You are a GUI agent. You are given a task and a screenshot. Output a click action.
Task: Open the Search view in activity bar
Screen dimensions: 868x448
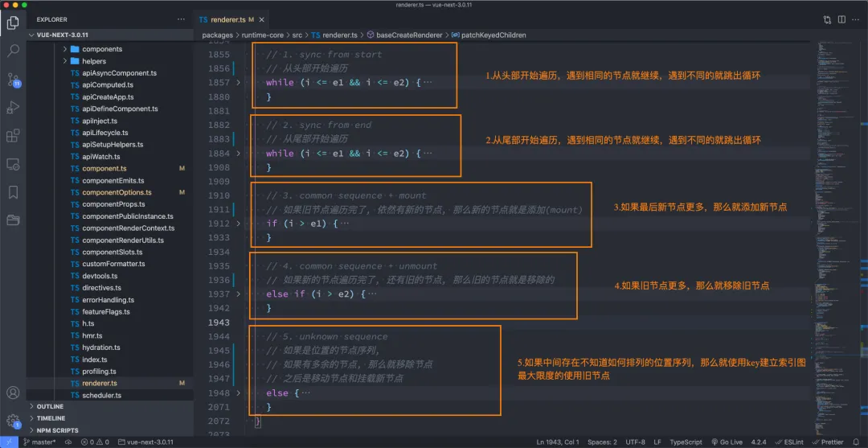click(13, 51)
